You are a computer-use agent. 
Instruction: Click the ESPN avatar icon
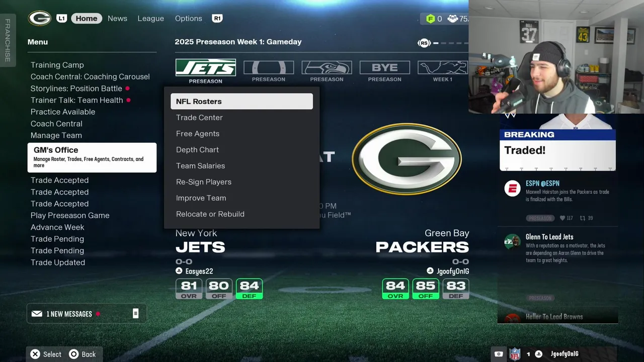[512, 189]
